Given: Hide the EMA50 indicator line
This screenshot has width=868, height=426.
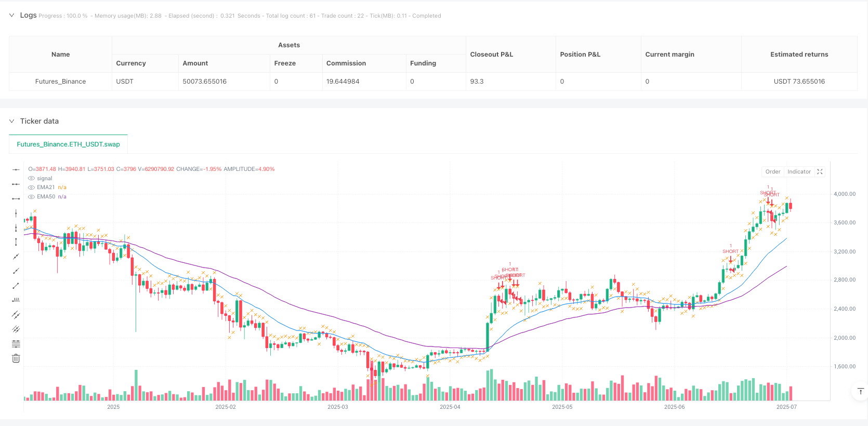Looking at the screenshot, I should coord(31,197).
